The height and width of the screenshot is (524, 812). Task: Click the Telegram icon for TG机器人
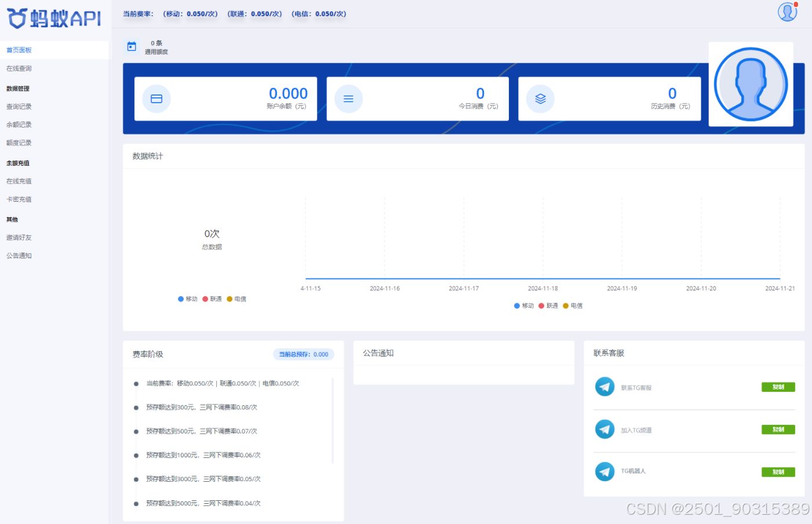[x=605, y=472]
